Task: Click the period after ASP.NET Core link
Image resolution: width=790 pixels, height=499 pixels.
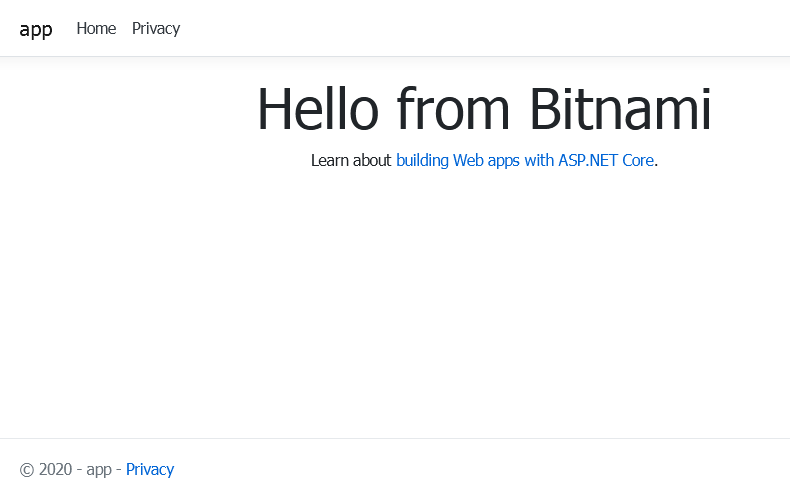Action: click(656, 161)
